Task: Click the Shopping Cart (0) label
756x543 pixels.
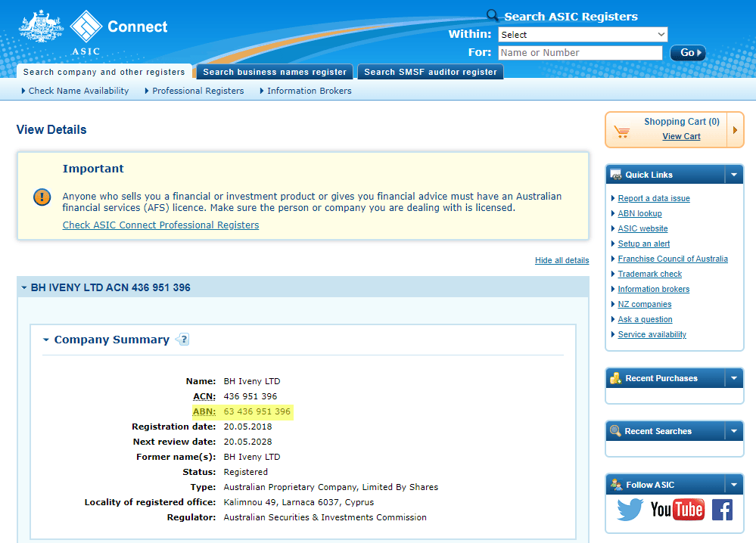Action: 682,122
